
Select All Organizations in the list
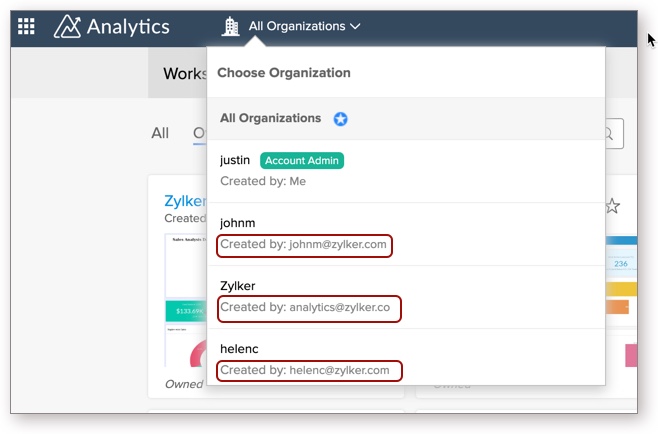pos(270,118)
